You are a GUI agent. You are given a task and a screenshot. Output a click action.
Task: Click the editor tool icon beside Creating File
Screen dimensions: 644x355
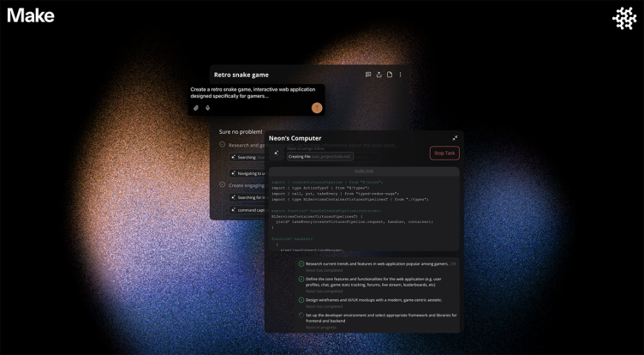277,153
